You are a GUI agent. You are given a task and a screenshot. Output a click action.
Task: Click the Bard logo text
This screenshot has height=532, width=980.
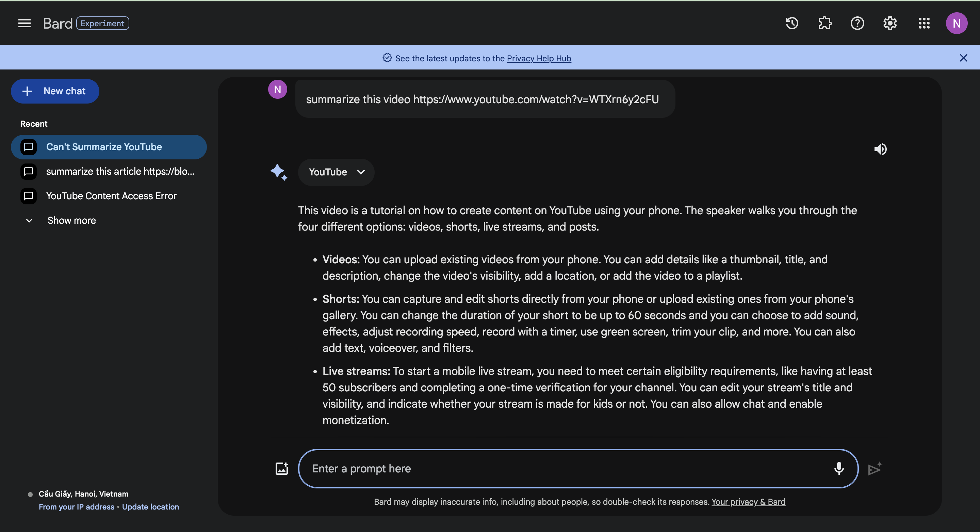point(58,24)
